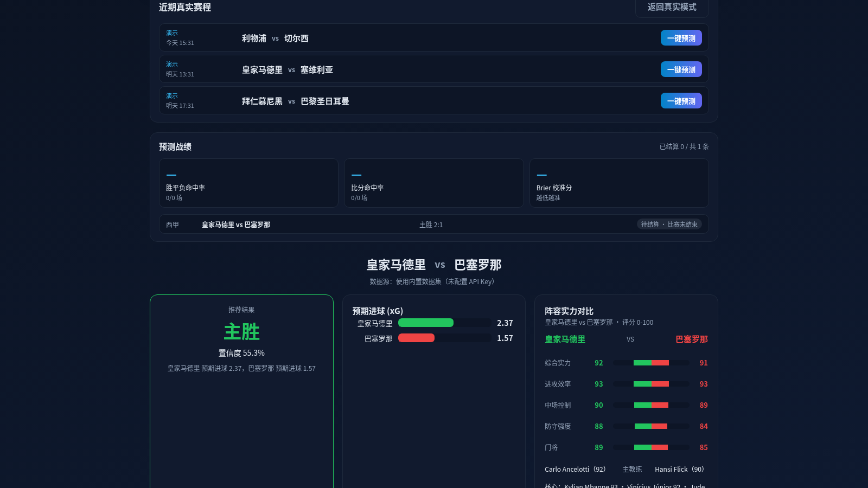
Task: Click the 防守强度 comparison bar
Action: (651, 426)
